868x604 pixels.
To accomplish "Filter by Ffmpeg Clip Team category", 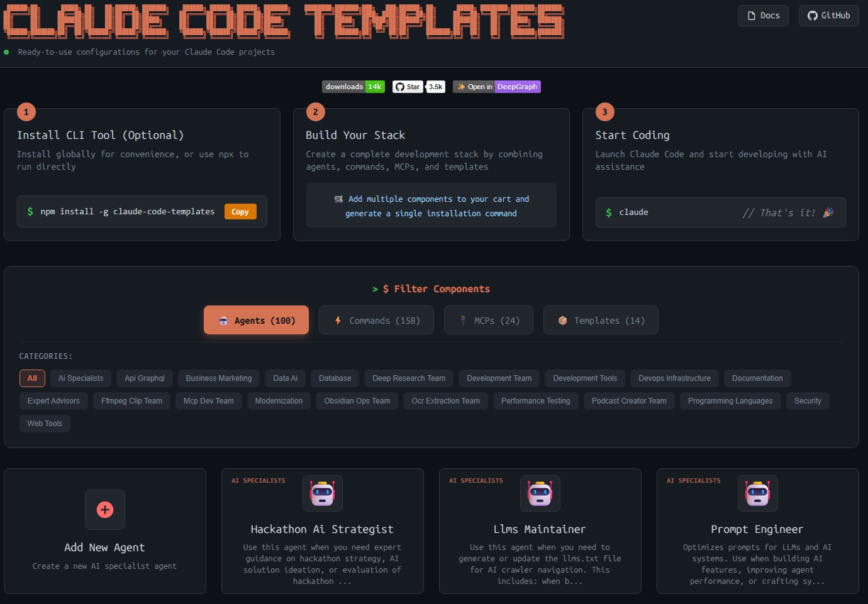I will point(131,401).
